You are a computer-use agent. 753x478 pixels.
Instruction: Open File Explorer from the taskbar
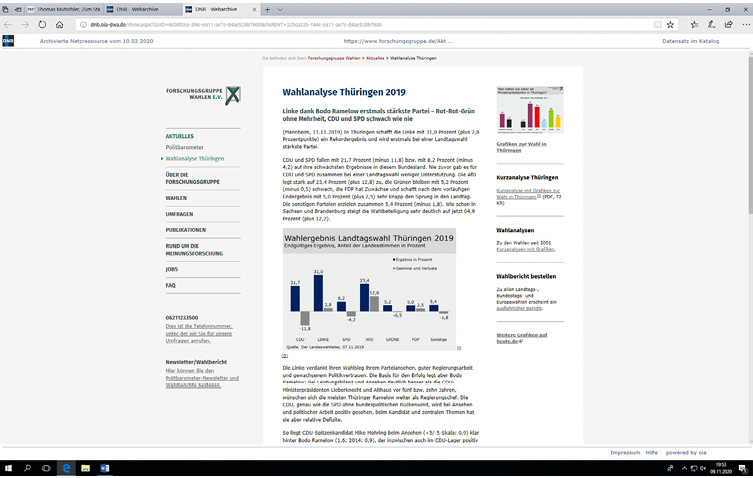point(85,468)
